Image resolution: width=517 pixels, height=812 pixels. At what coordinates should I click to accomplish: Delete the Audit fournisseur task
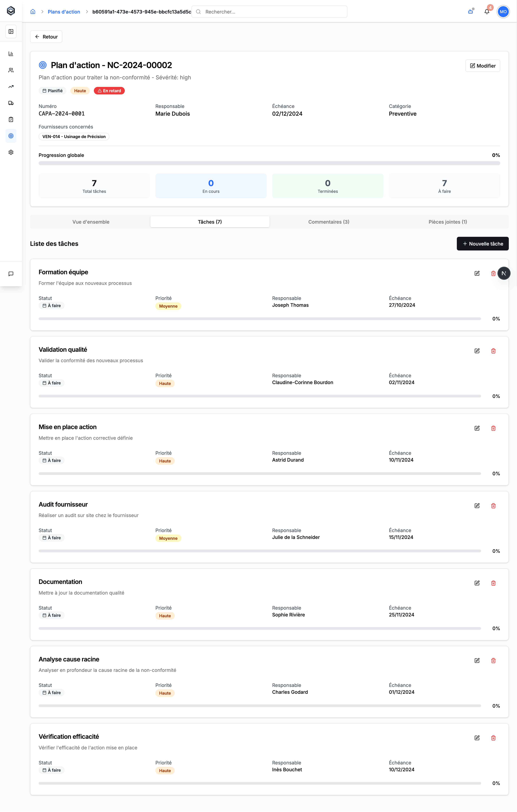click(x=493, y=505)
